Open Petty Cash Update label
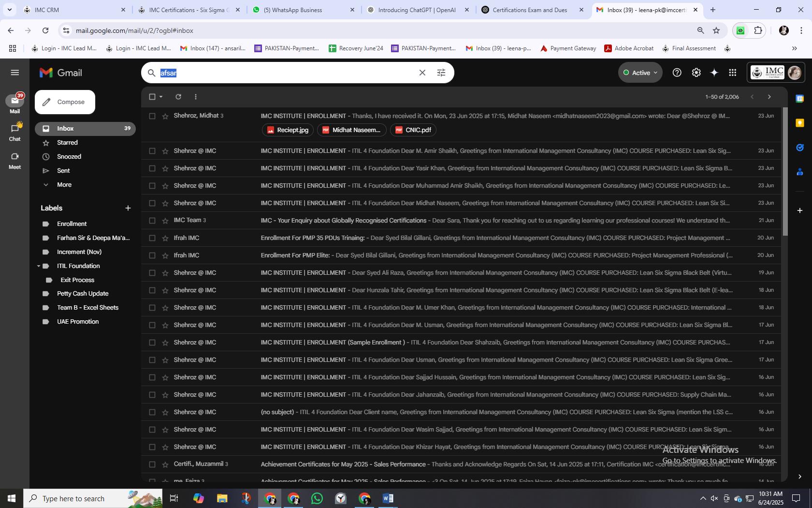Viewport: 812px width, 508px height. [x=83, y=294]
